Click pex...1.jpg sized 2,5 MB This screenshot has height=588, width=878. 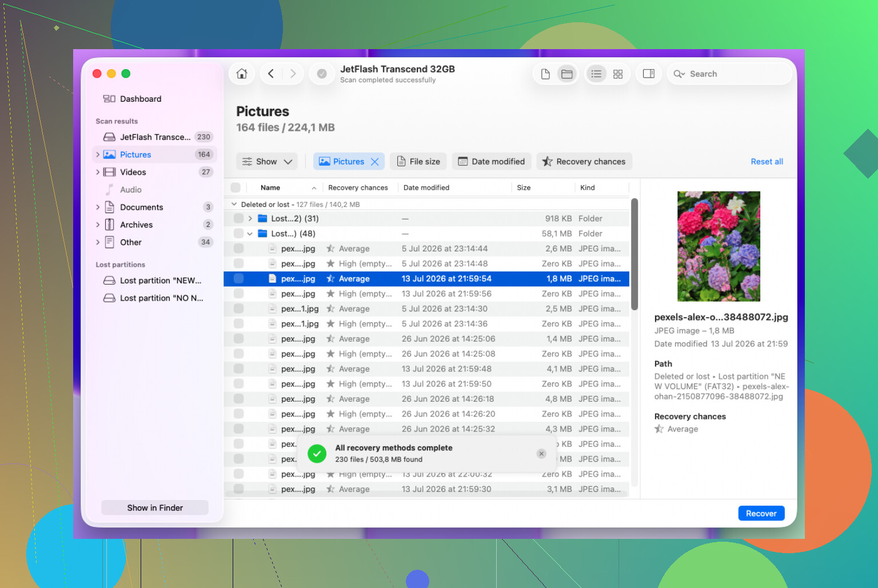click(x=426, y=309)
